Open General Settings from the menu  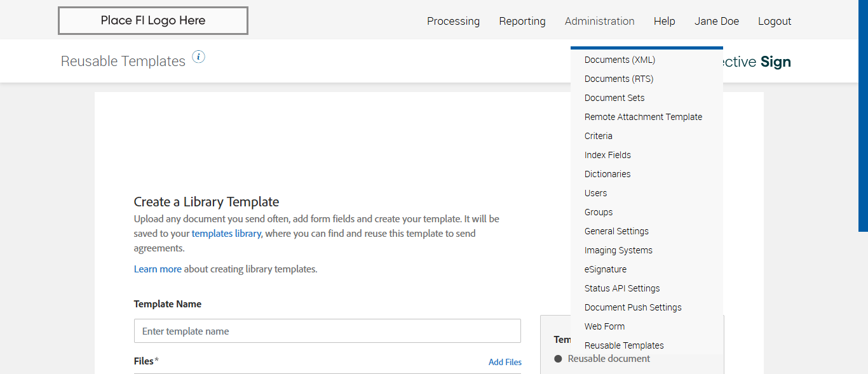tap(616, 231)
